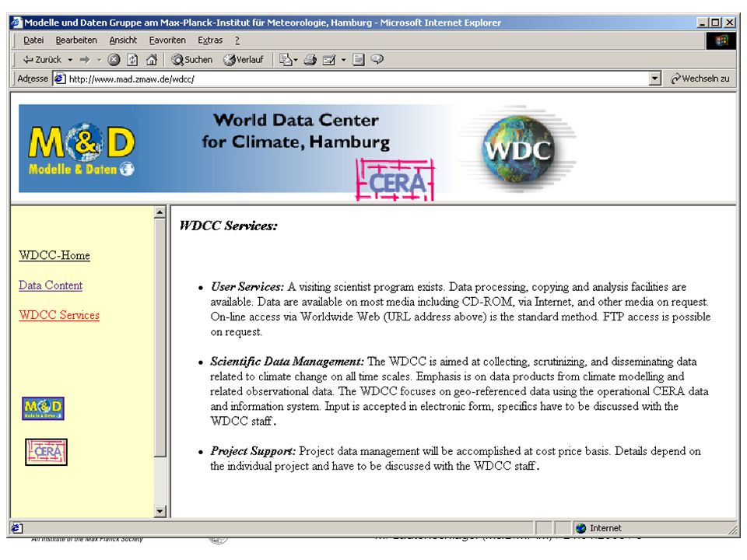Click the 'Project Support:' bullet heading
The image size is (747, 560).
pyautogui.click(x=253, y=451)
